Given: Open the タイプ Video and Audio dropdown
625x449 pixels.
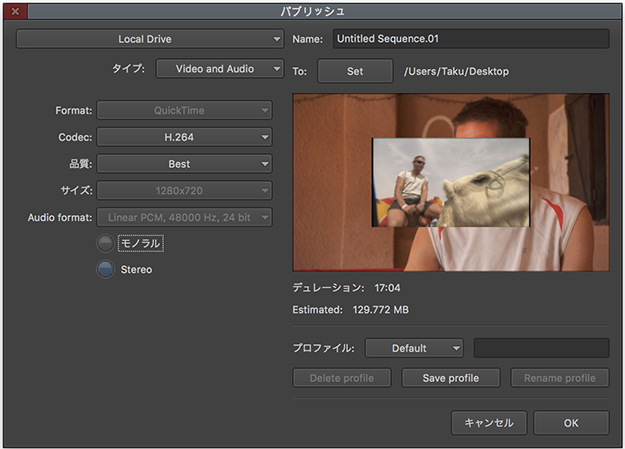Looking at the screenshot, I should [220, 69].
